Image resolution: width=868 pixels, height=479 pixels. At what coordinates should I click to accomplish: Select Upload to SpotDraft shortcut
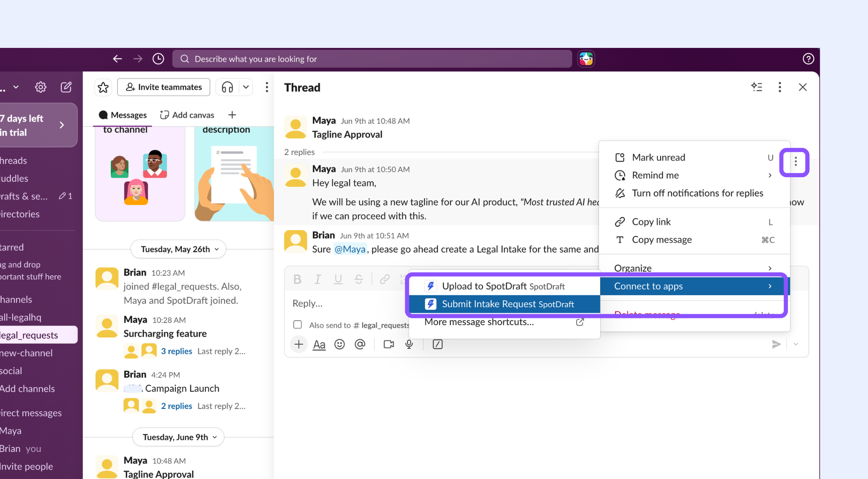tap(504, 287)
